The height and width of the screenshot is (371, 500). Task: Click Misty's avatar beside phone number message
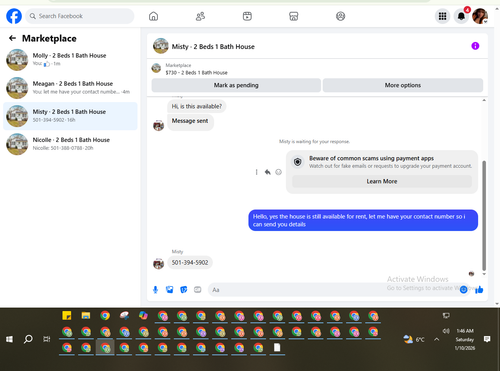[x=158, y=263]
